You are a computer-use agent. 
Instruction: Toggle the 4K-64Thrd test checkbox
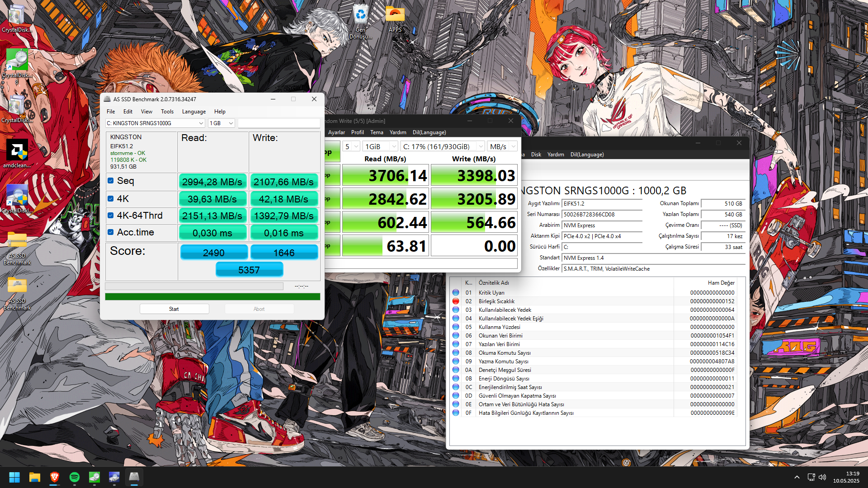pos(110,216)
